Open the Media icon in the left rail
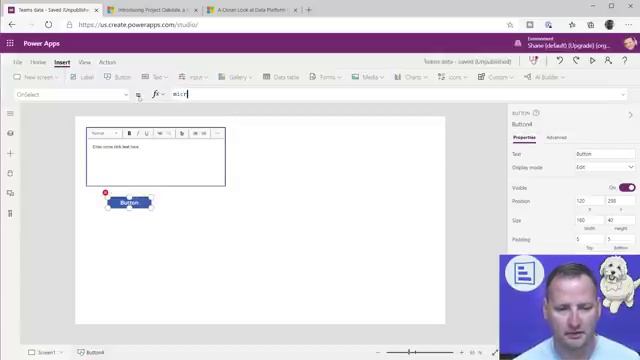640x360 pixels. click(x=10, y=193)
